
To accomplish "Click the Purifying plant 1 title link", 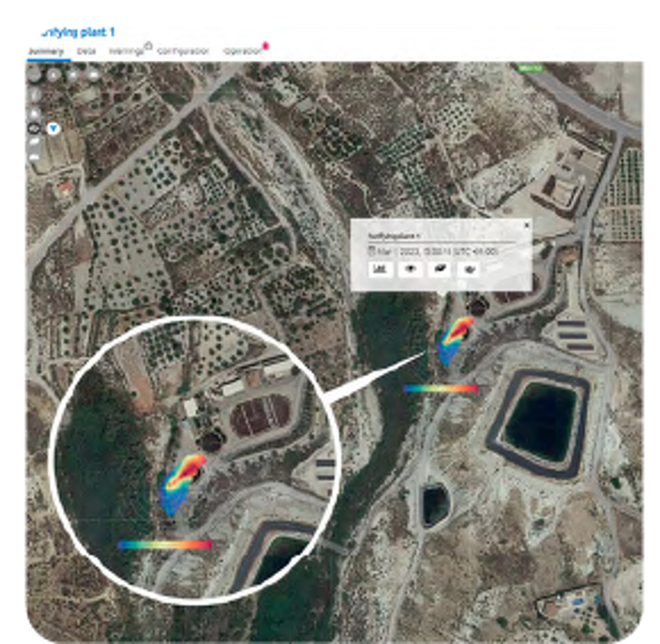I will (x=78, y=33).
